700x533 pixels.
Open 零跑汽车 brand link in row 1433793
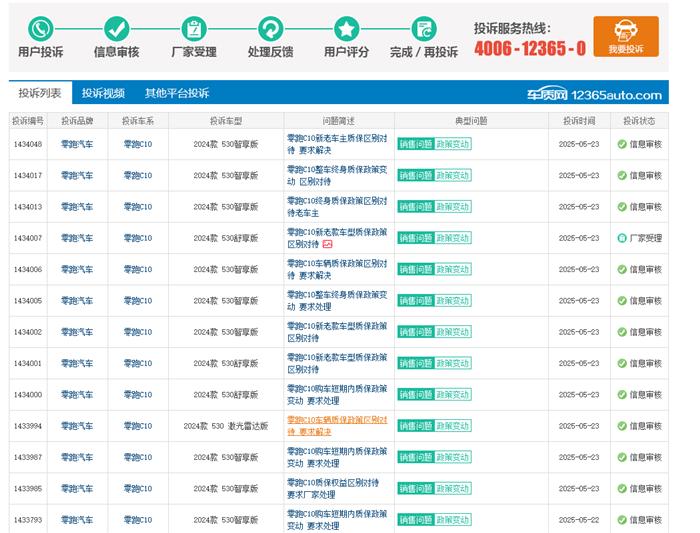pyautogui.click(x=77, y=520)
